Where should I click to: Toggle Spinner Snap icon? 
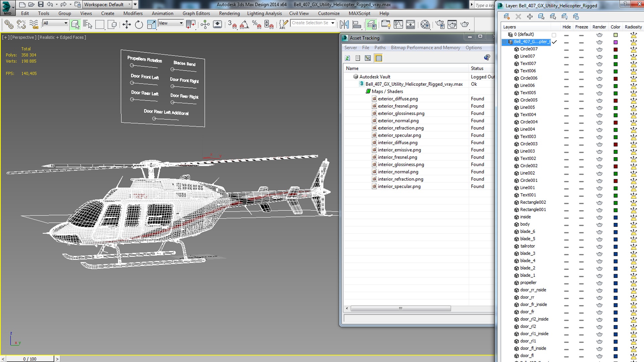click(x=269, y=24)
